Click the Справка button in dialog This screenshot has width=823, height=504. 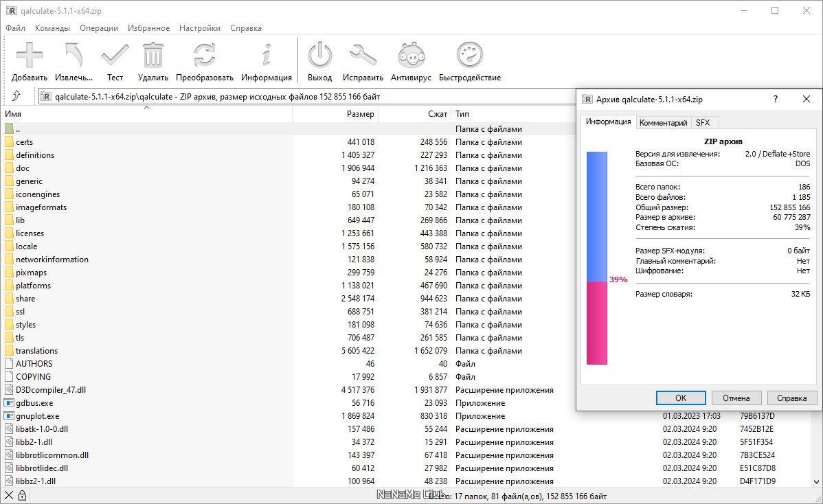coord(791,398)
